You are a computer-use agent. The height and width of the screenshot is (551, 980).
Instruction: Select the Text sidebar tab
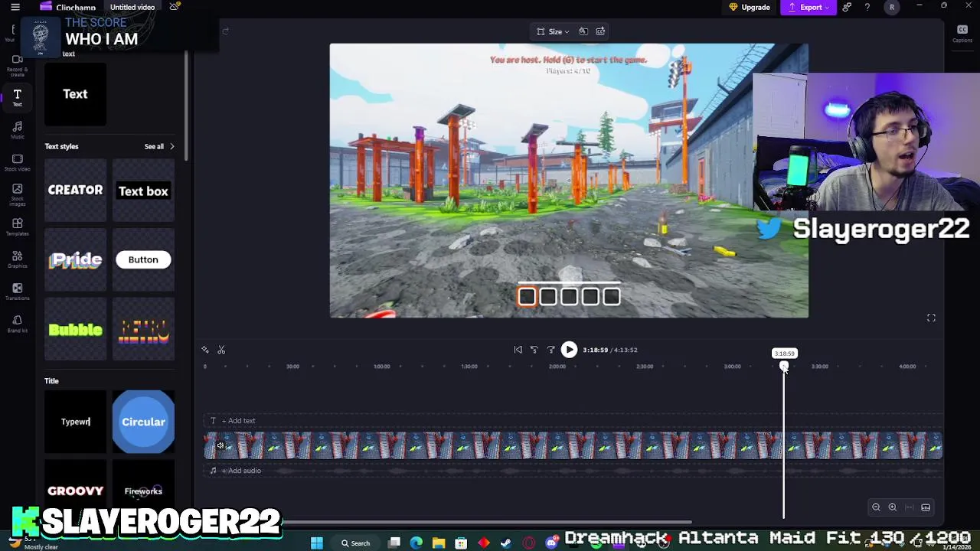pyautogui.click(x=17, y=97)
